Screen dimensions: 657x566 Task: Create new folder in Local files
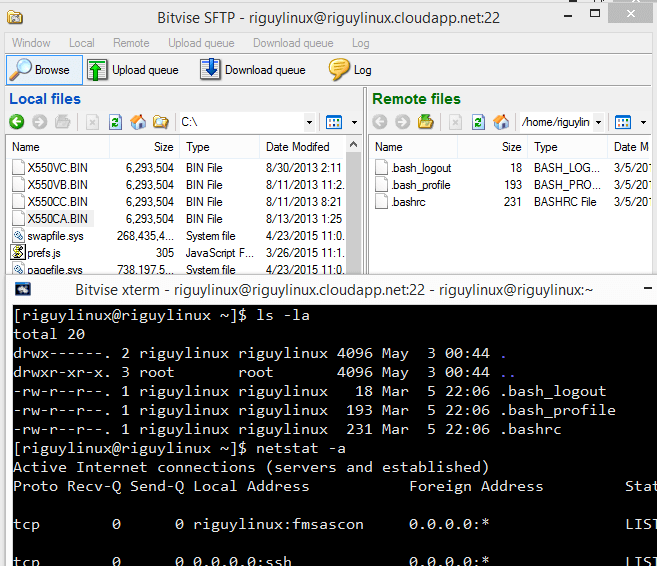[160, 122]
